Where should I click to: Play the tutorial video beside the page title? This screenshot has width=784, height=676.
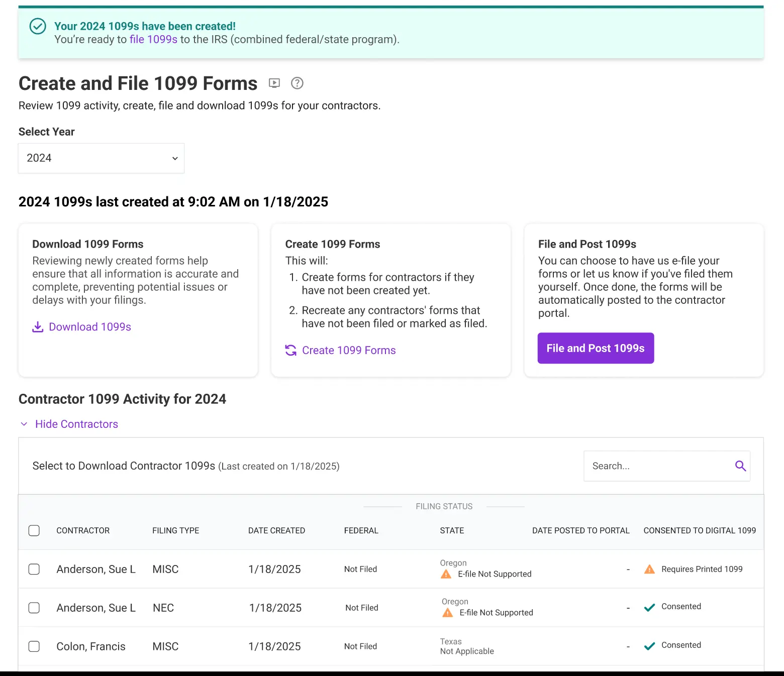click(274, 83)
